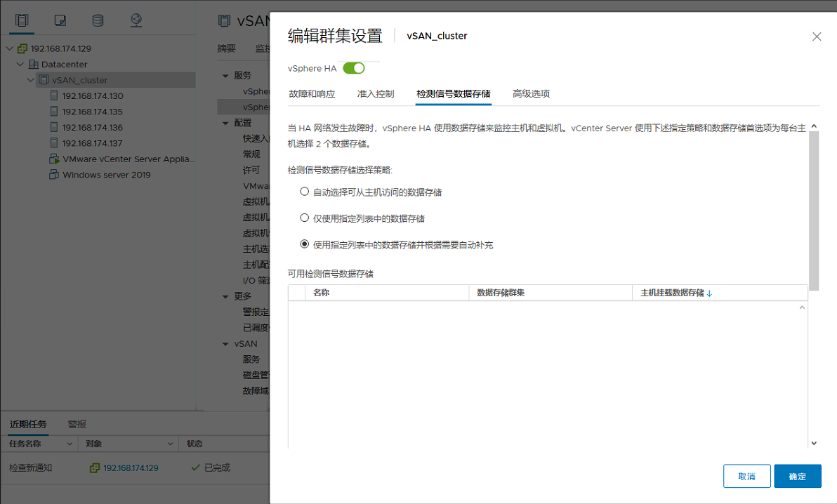837x504 pixels.
Task: Switch to 警报 tab
Action: click(x=77, y=425)
